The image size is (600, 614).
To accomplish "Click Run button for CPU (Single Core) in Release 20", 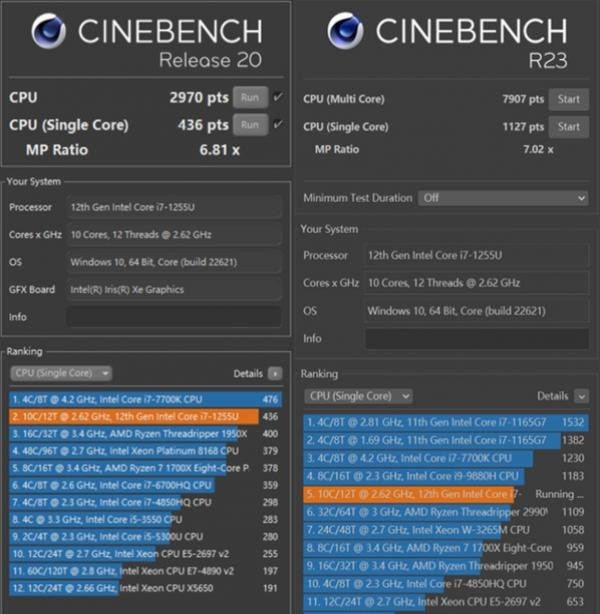I will 251,125.
